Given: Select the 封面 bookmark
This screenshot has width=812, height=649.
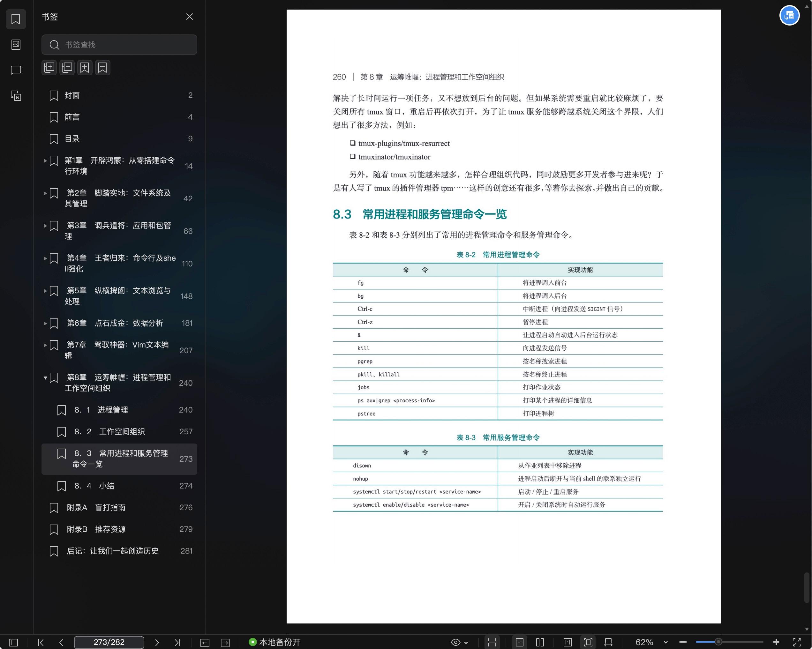Looking at the screenshot, I should [x=119, y=95].
